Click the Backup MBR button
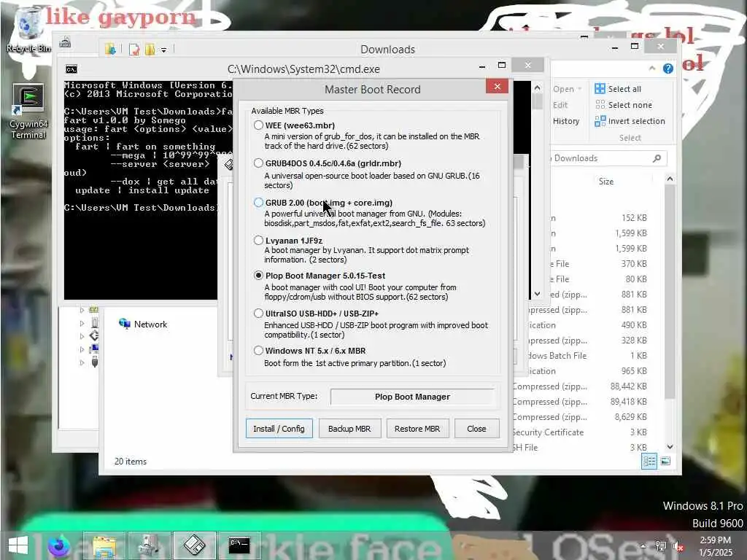The width and height of the screenshot is (747, 560). 349,429
